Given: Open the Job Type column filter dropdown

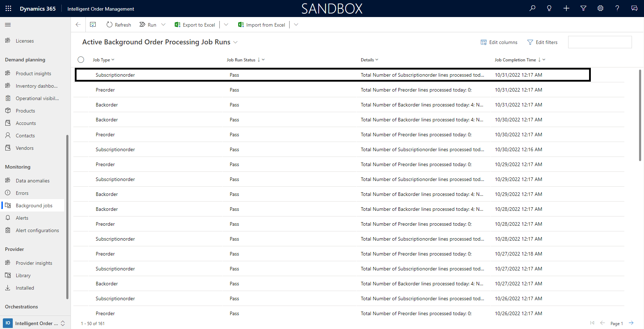Looking at the screenshot, I should 112,60.
